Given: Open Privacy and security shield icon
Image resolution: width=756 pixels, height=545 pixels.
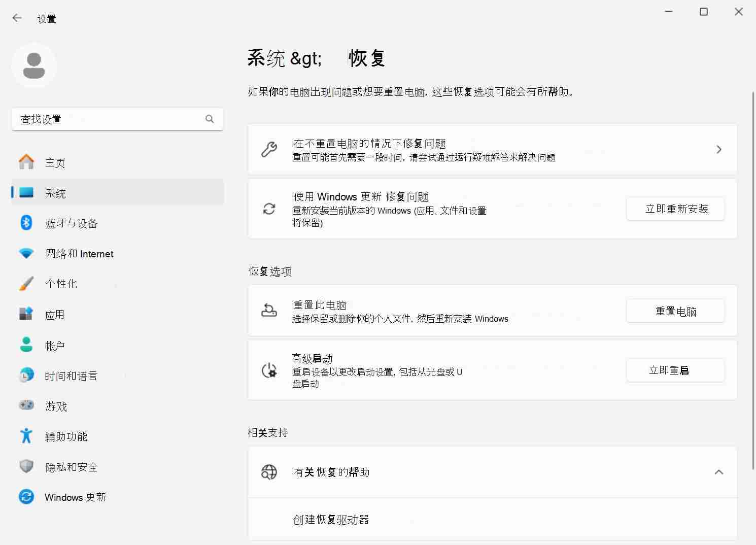Looking at the screenshot, I should [26, 466].
